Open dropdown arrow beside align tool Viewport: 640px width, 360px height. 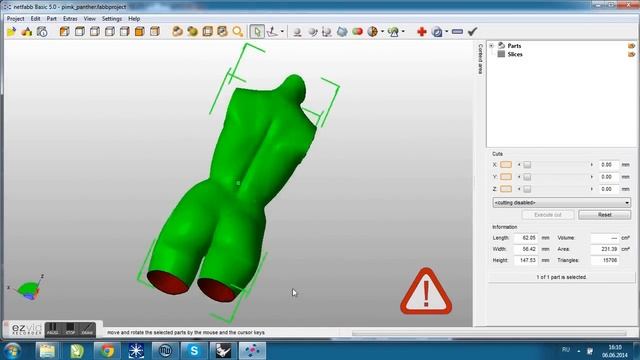click(x=282, y=31)
